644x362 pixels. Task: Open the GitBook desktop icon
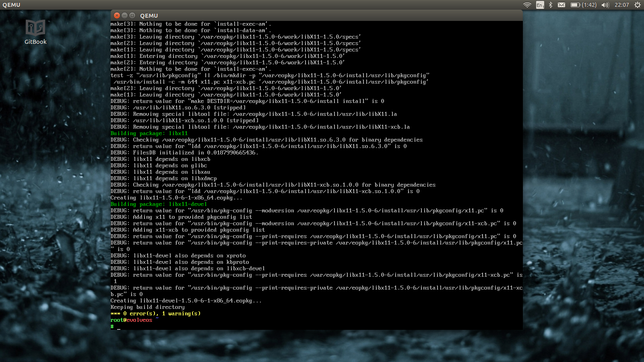[35, 32]
